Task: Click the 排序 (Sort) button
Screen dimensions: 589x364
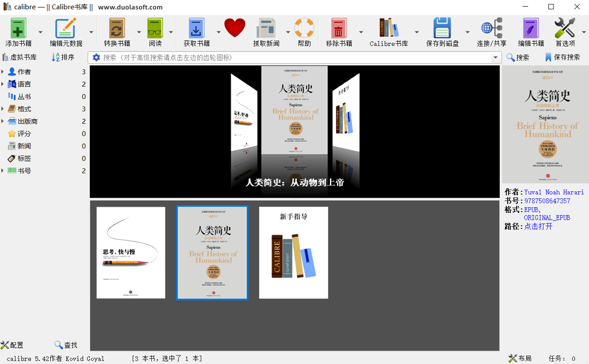Action: coord(63,57)
